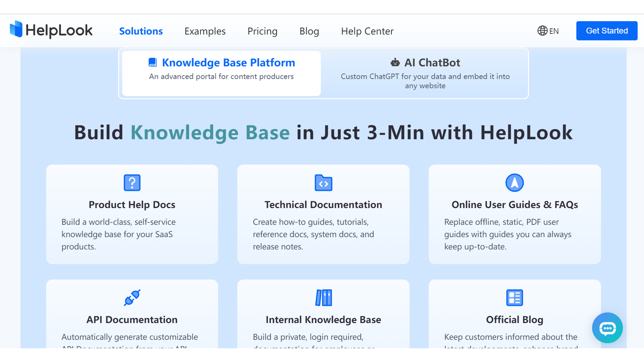Click the question mark Product Help Docs icon

coord(132,183)
